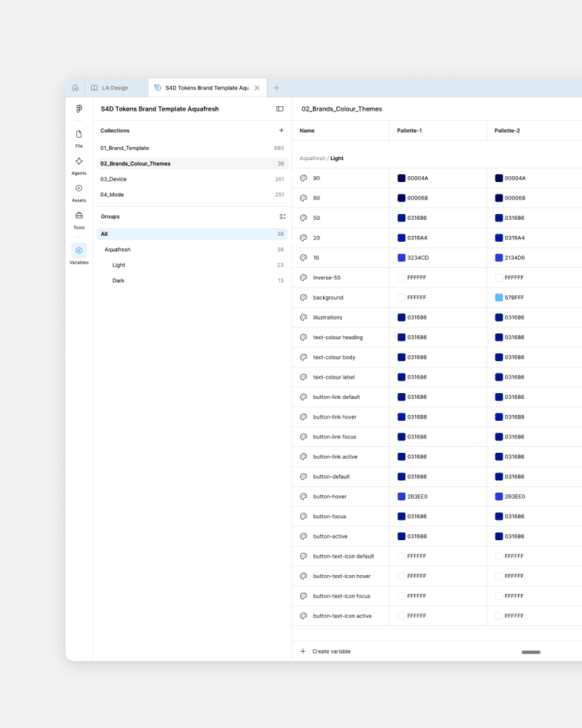582x728 pixels.
Task: Open a new tab with plus button
Action: coord(276,88)
